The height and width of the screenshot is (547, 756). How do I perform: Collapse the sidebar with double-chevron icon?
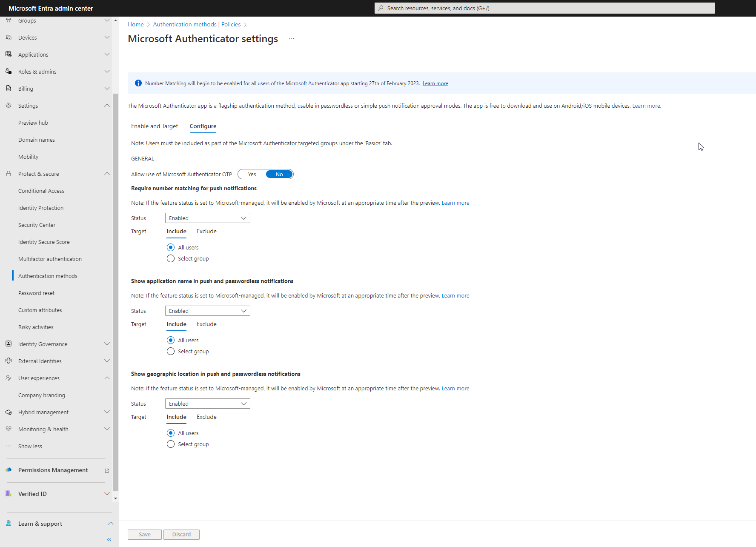[109, 540]
